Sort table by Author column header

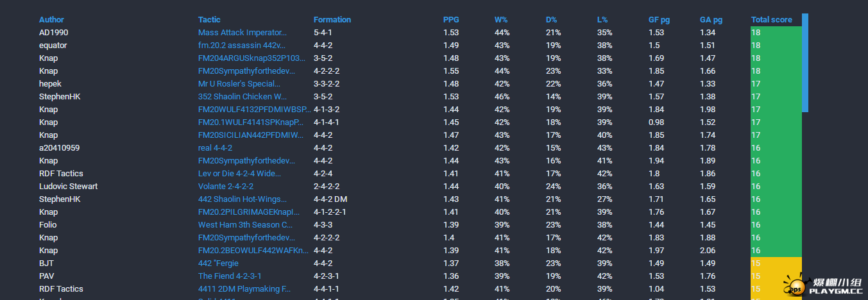pos(51,20)
